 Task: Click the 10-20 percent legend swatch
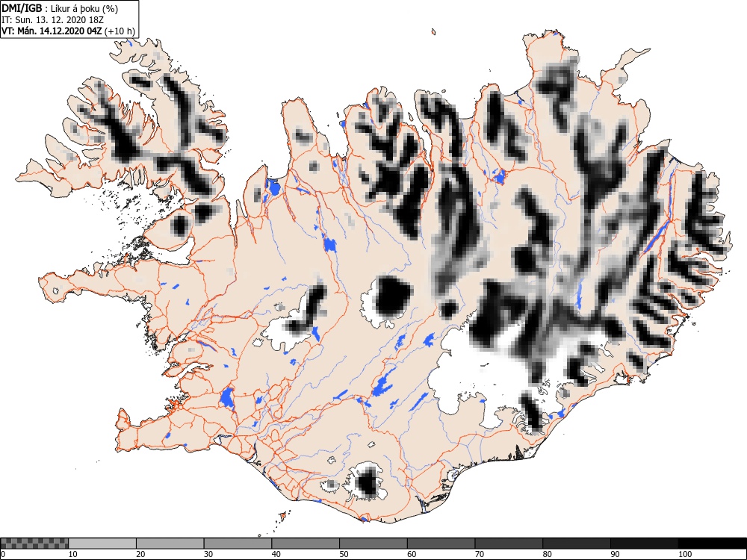tap(102, 544)
